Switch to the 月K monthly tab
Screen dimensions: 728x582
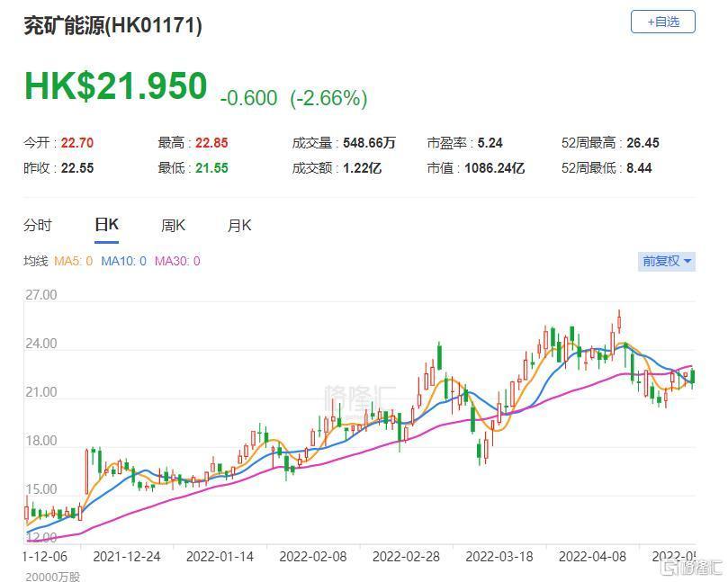click(x=239, y=226)
